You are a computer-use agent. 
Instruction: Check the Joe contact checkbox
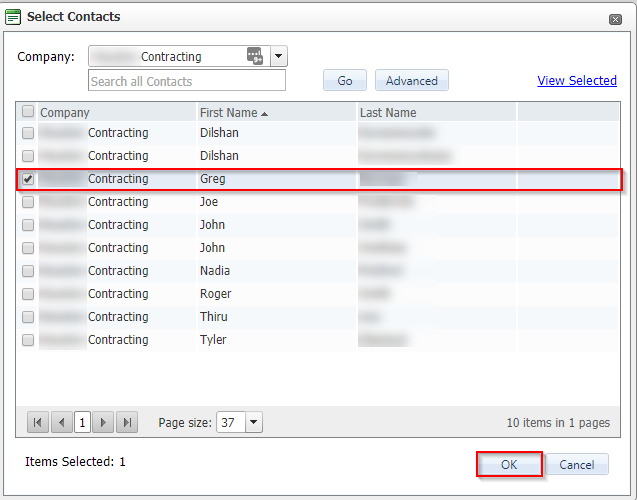pos(28,202)
